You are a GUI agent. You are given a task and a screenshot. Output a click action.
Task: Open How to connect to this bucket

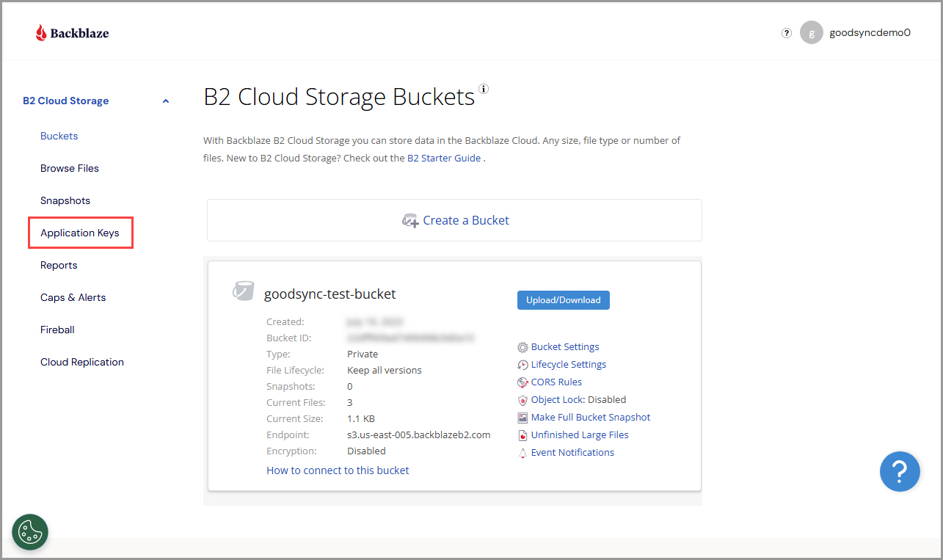click(x=338, y=470)
